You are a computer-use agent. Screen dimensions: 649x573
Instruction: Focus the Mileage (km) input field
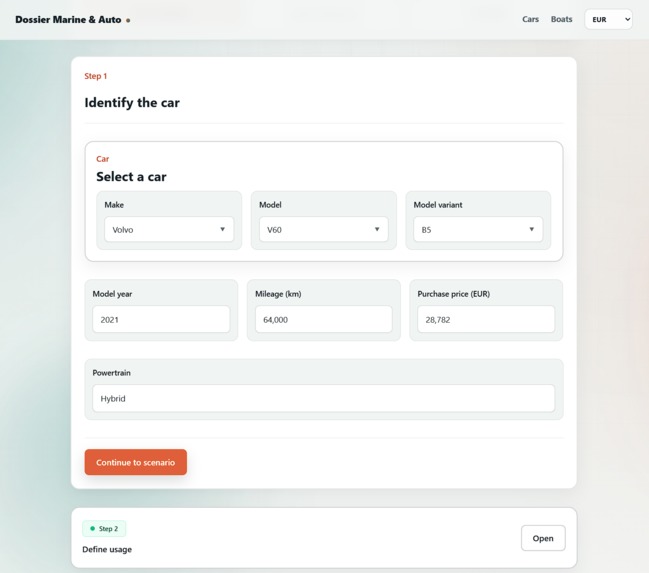coord(324,319)
